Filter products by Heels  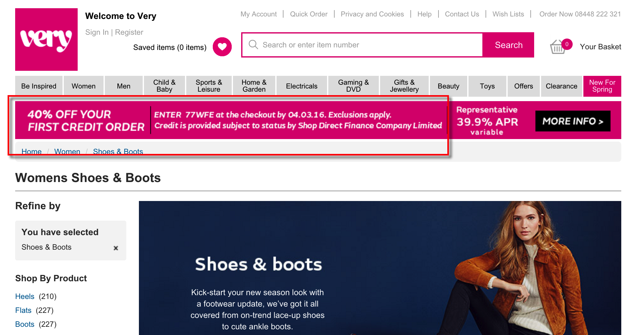(25, 296)
